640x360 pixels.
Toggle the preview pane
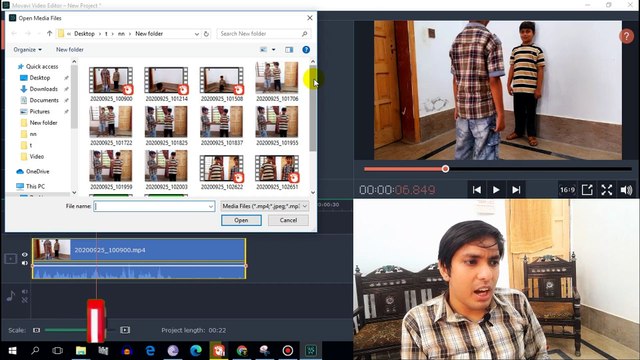[x=289, y=49]
